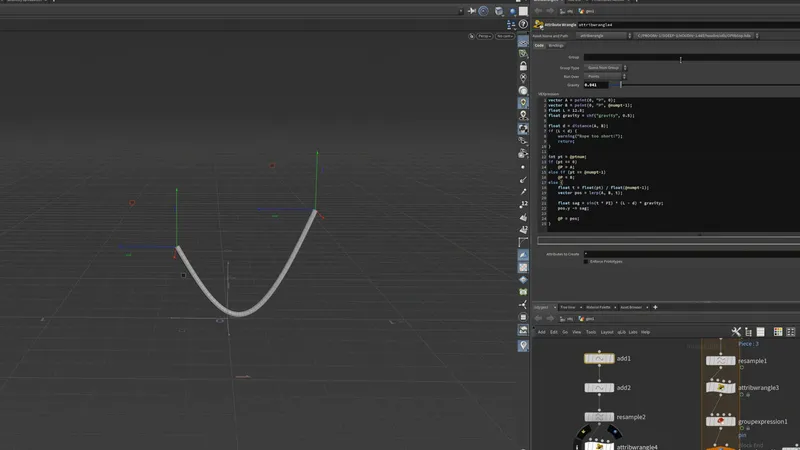This screenshot has height=450, width=800.
Task: Click the primitive hulls corner icon
Action: pos(523,242)
